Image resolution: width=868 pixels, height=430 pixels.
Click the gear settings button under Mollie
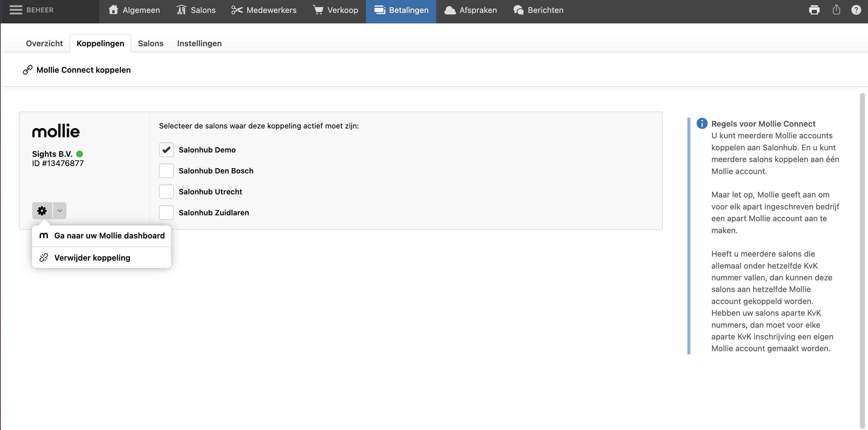pyautogui.click(x=42, y=211)
